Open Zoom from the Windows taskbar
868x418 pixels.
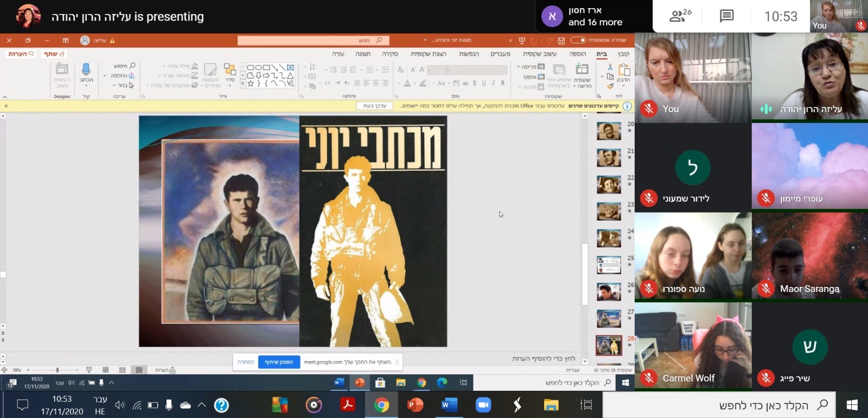click(483, 405)
